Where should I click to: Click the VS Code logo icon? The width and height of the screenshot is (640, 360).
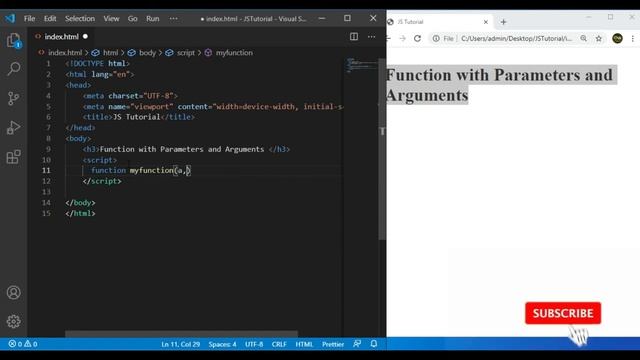[x=10, y=18]
